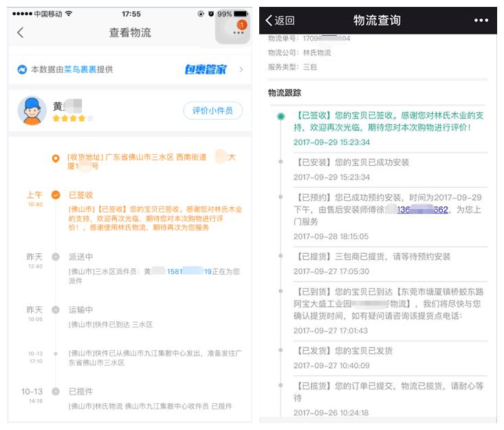Open the three-dot menu in 物流查询 header
The height and width of the screenshot is (430, 504).
click(481, 21)
